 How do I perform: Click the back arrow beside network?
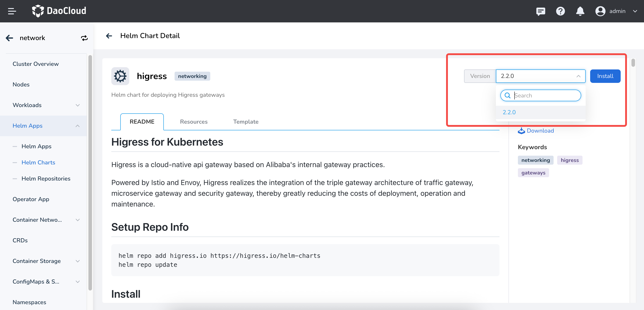click(9, 38)
